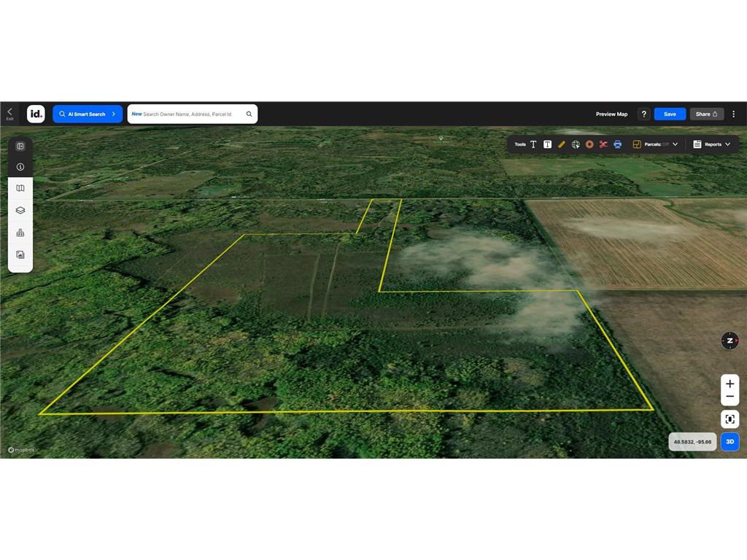Share the map

click(x=706, y=114)
